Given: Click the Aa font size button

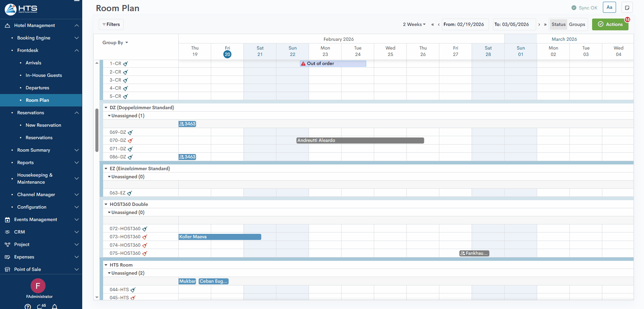Looking at the screenshot, I should [x=609, y=7].
